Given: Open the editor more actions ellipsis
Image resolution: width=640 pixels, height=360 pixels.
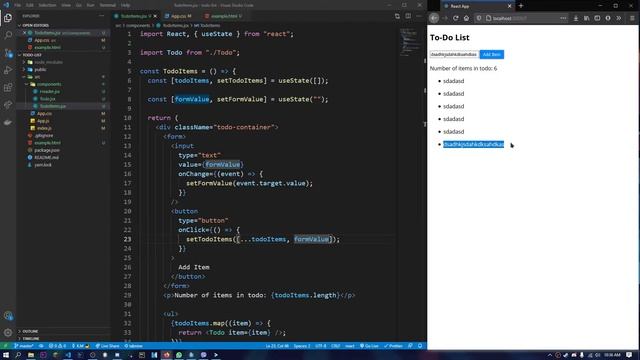Looking at the screenshot, I should click(x=419, y=16).
